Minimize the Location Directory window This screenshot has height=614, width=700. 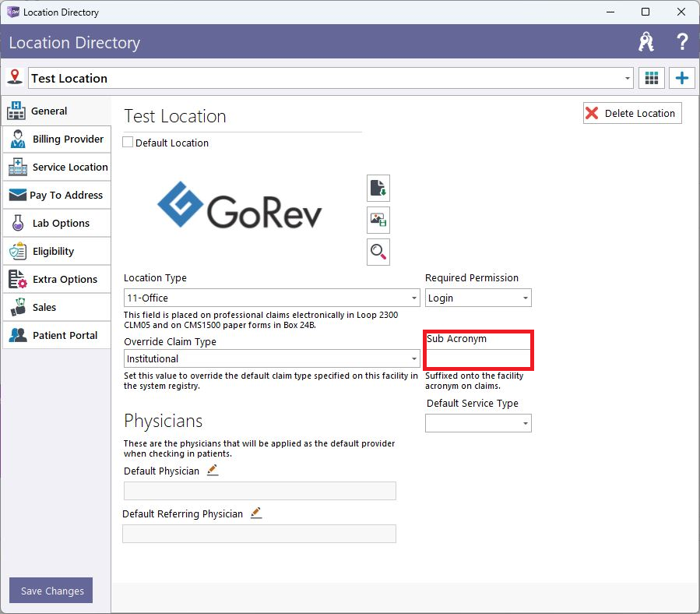610,12
